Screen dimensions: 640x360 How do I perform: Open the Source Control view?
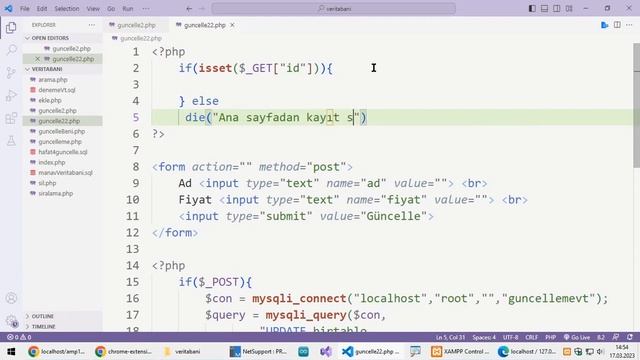click(x=11, y=73)
